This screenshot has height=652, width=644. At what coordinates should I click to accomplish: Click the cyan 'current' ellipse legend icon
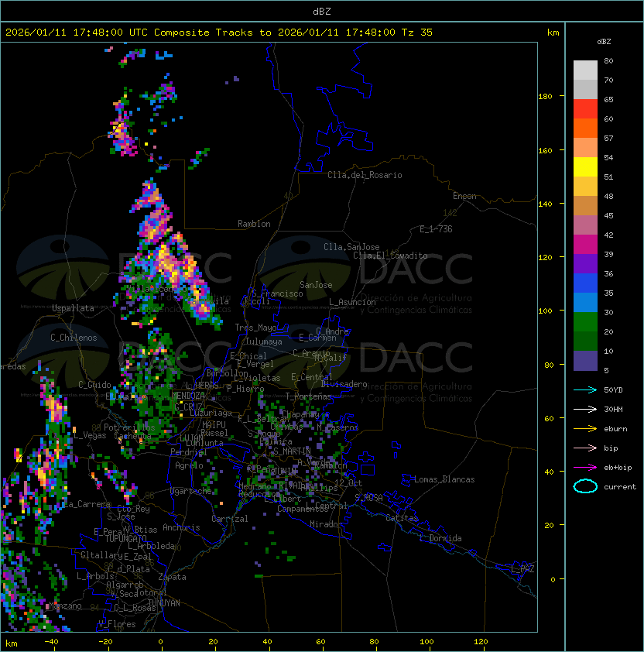(585, 486)
